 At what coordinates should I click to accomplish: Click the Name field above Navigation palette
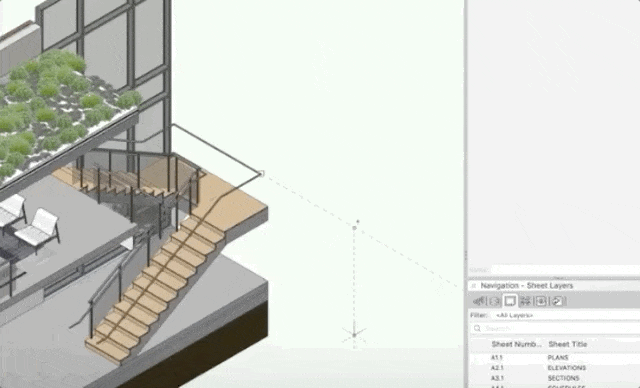(x=565, y=270)
